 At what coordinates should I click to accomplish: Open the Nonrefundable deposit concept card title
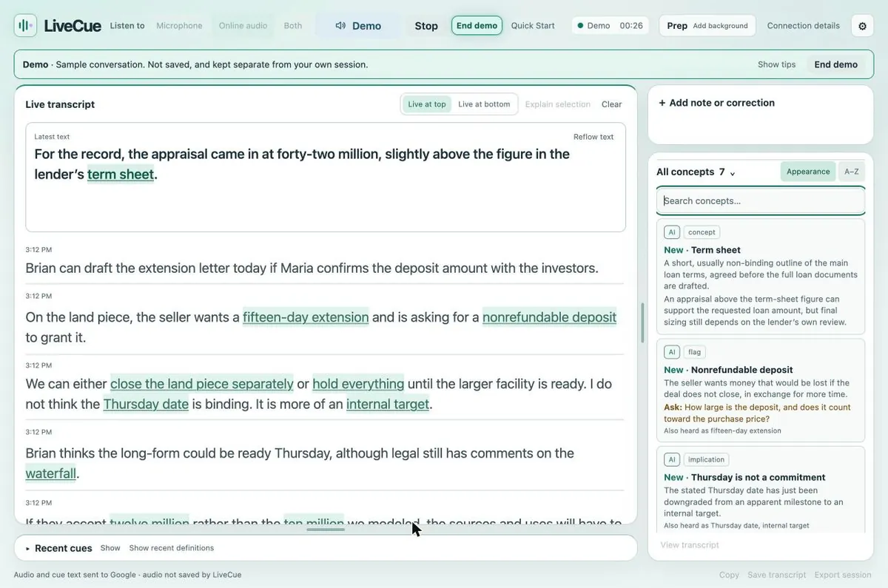(x=741, y=370)
